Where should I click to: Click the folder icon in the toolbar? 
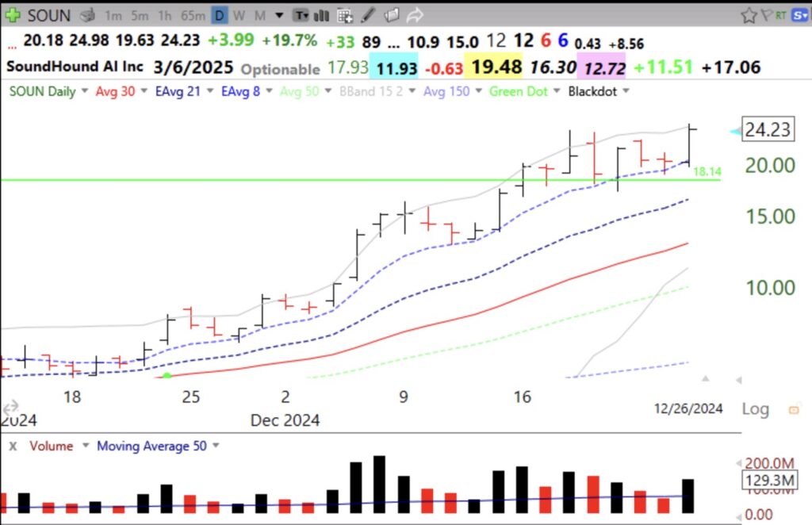391,15
